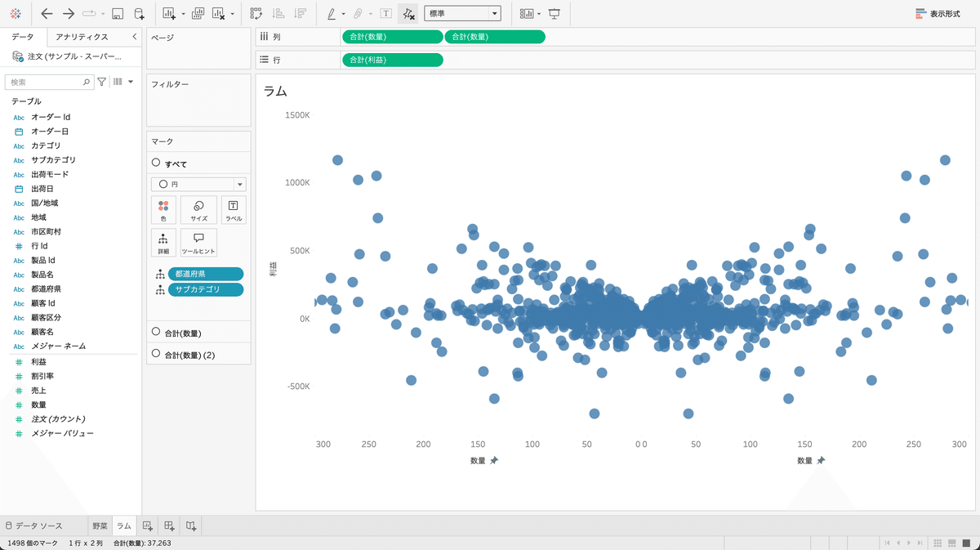Click the redo forward arrow
Viewport: 980px width, 550px height.
click(x=69, y=14)
